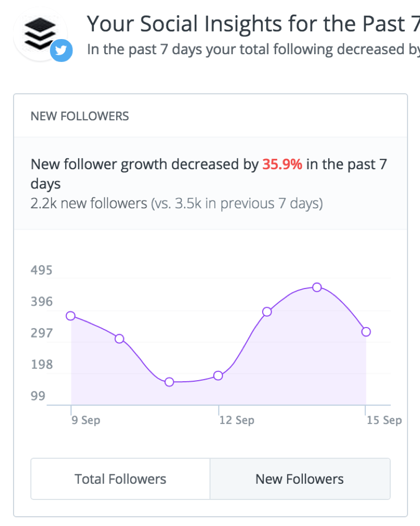The image size is (420, 526).
Task: Click the 13 Sep rising data point
Action: pos(267,311)
